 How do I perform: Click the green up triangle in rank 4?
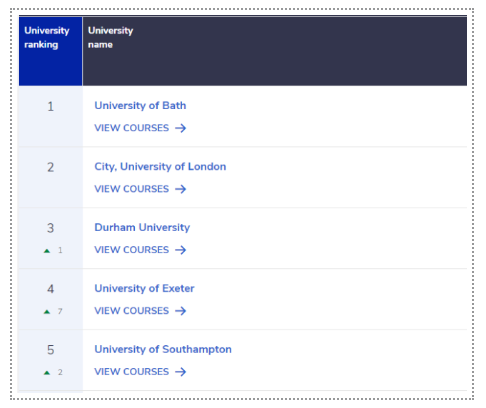47,312
